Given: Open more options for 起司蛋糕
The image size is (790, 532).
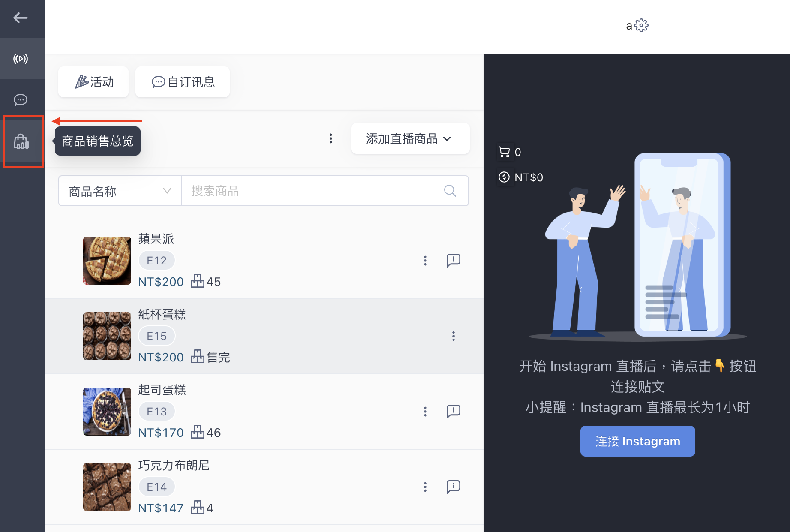Looking at the screenshot, I should tap(425, 412).
